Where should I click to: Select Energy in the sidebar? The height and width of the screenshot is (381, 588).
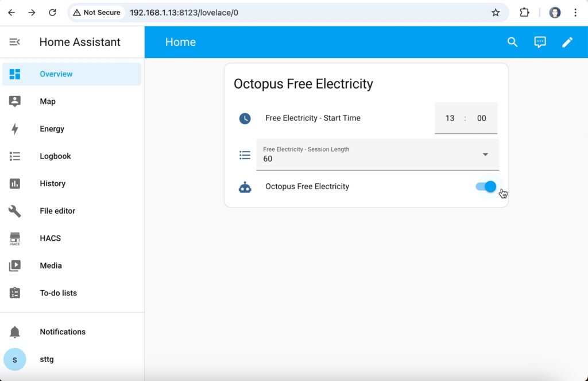[x=72, y=129]
